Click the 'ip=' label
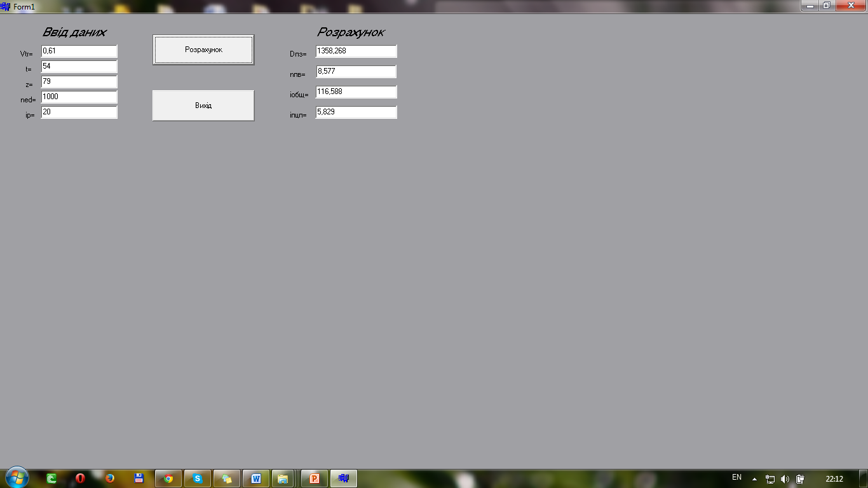868x488 pixels. (30, 116)
